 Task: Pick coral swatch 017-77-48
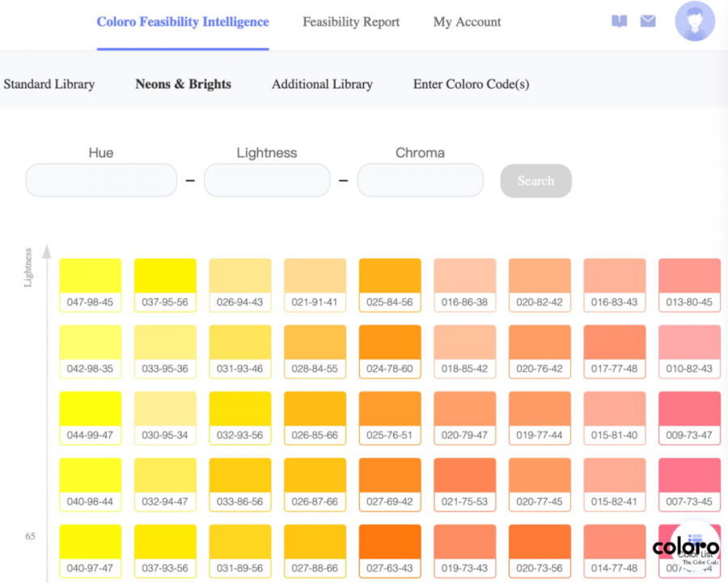(x=615, y=352)
